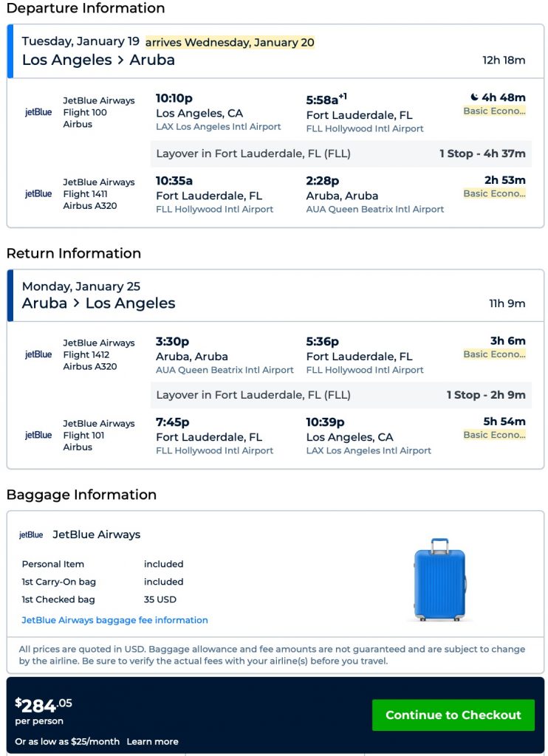Click the outbound Fort Lauderdale layover bar
Image resolution: width=548 pixels, height=756 pixels.
point(340,154)
